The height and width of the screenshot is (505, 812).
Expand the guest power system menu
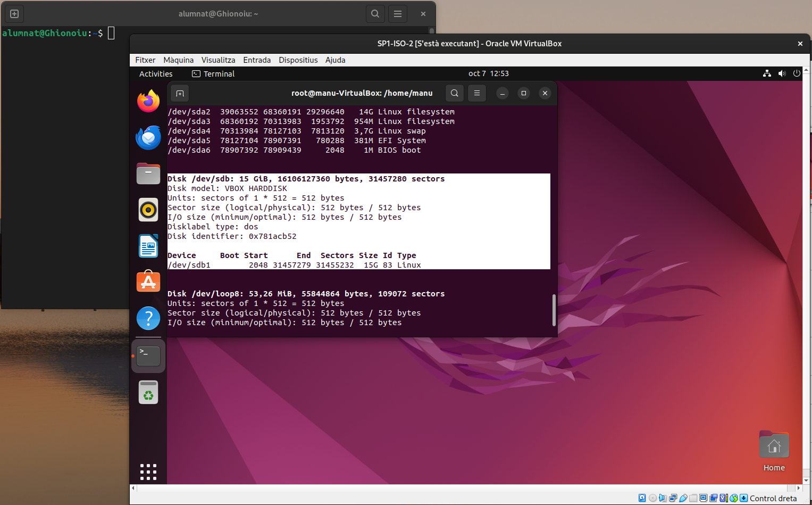pos(797,73)
